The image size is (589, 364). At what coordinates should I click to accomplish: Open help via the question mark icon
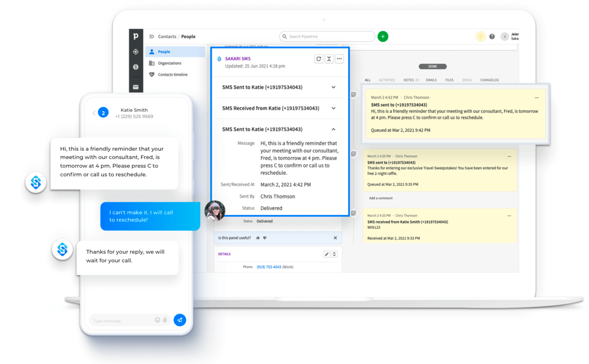point(492,36)
